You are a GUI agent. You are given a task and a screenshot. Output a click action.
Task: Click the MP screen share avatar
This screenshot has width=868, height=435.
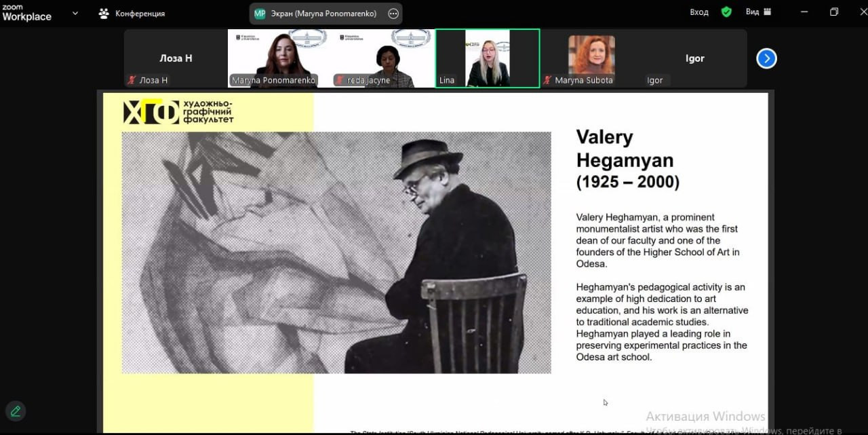[260, 14]
